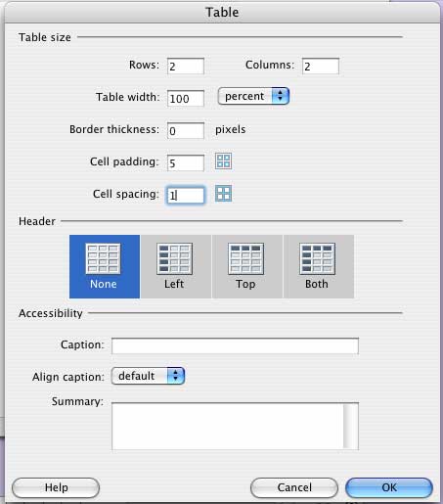
Task: Click the cell spacing diagram icon
Action: 223,194
